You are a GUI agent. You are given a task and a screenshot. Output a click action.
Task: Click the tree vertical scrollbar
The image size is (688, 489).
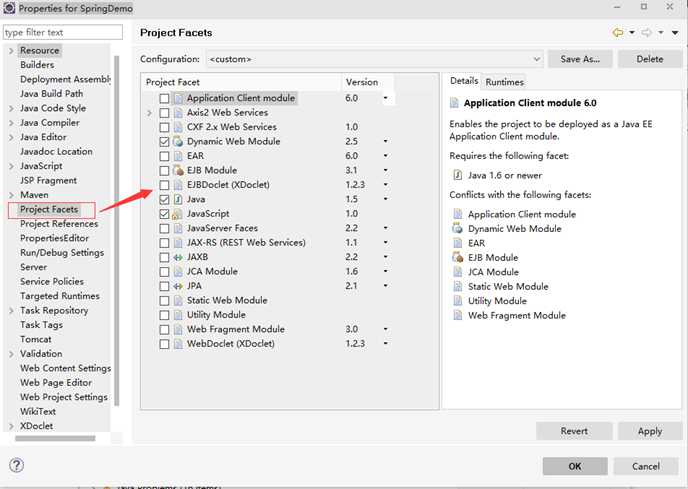116,230
